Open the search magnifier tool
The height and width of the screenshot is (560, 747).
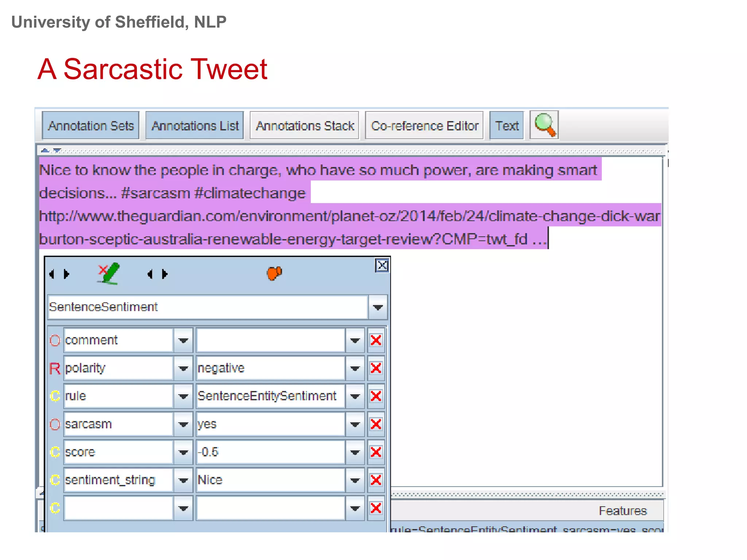click(544, 125)
